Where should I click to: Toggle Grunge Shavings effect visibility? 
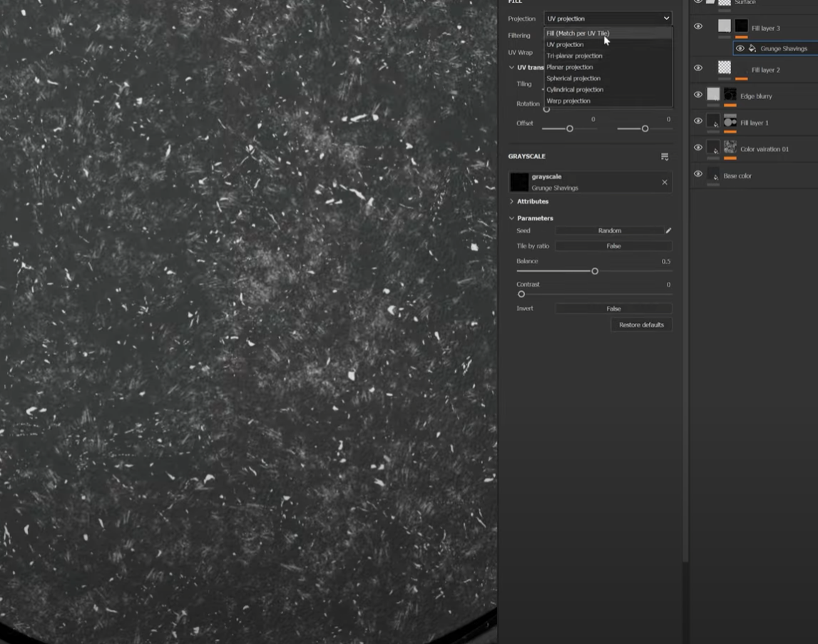click(740, 48)
